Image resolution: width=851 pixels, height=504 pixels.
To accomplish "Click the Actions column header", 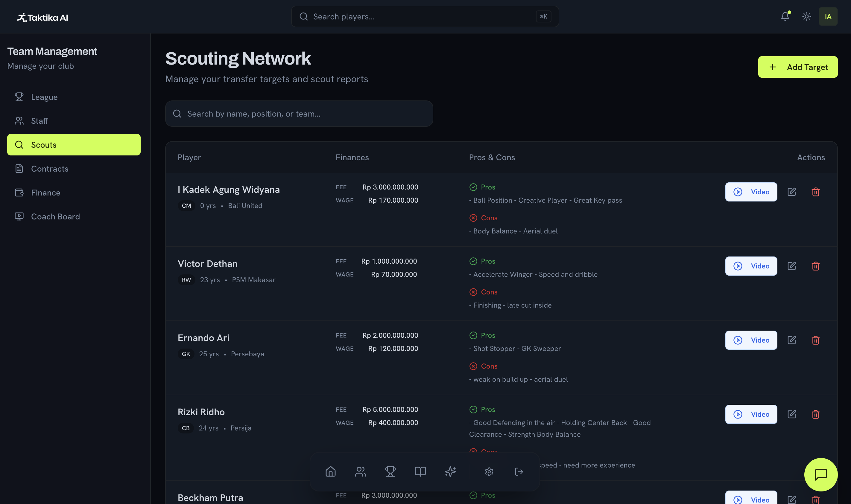I will (x=811, y=157).
